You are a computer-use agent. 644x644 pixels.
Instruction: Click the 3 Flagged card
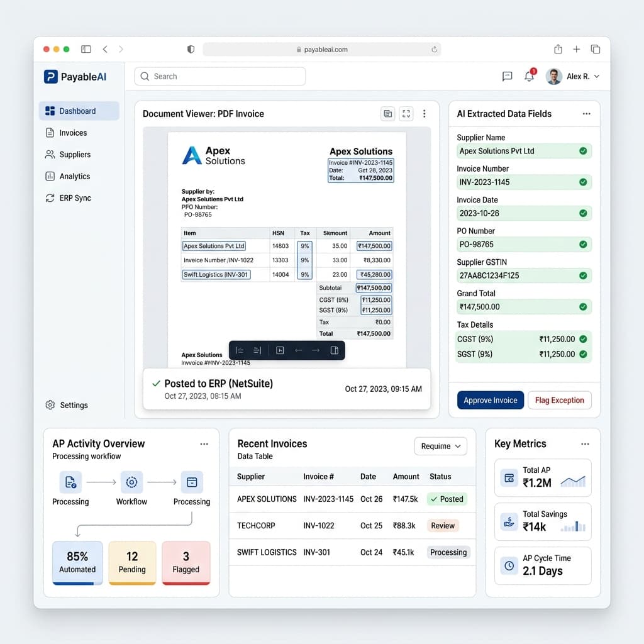click(x=186, y=563)
